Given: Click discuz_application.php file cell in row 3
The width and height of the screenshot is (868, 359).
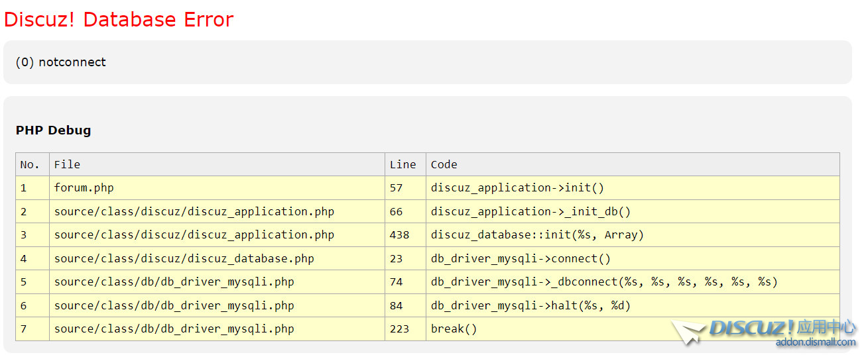Looking at the screenshot, I should (x=217, y=235).
